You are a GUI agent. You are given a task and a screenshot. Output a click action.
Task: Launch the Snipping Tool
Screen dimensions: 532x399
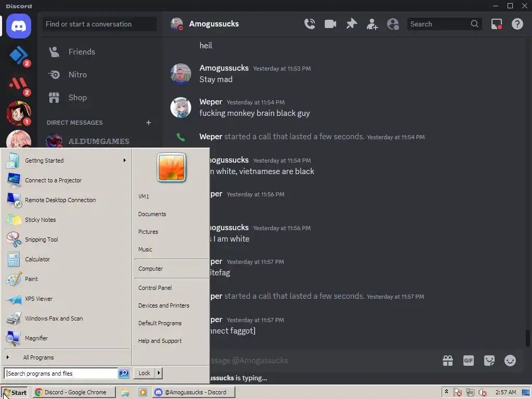tap(66, 239)
